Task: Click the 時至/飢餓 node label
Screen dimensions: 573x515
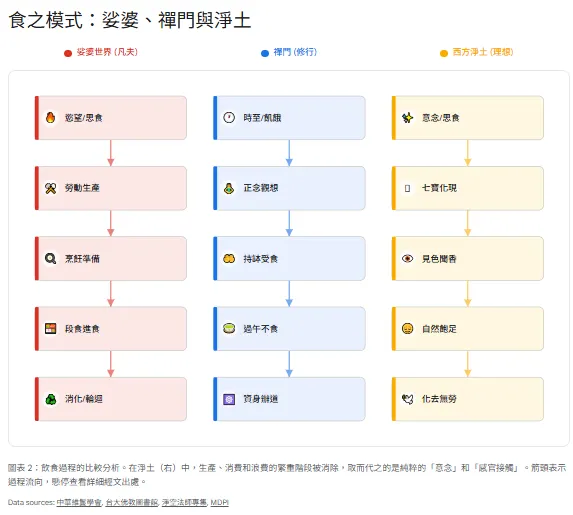Action: click(262, 118)
